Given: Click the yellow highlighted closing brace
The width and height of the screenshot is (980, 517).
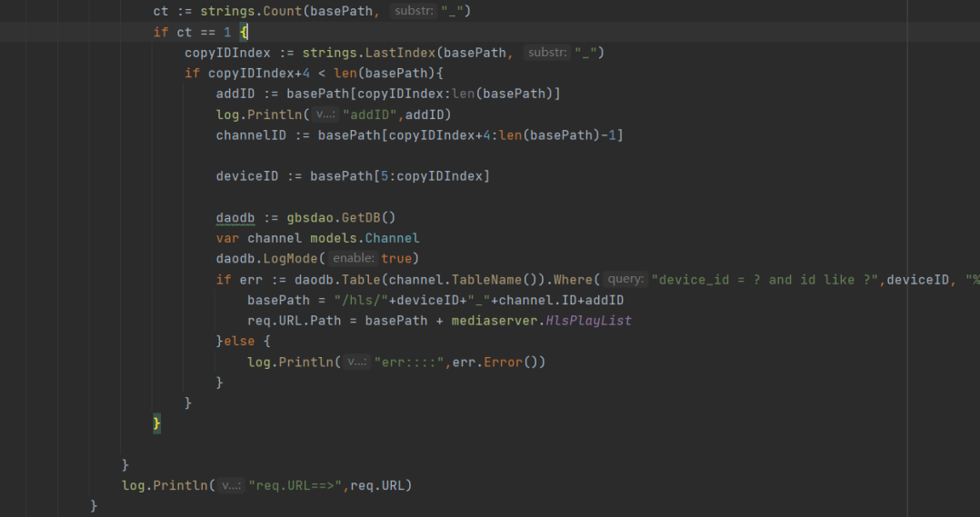Looking at the screenshot, I should tap(157, 423).
